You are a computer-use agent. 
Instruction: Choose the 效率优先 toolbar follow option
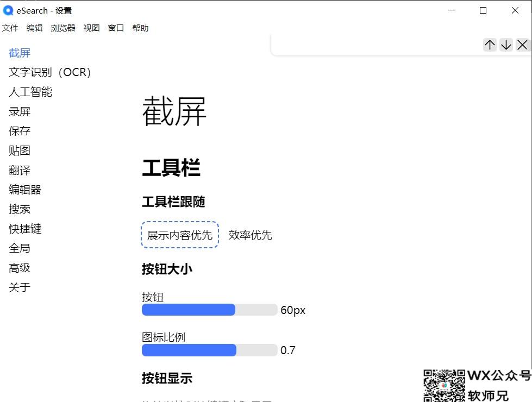(251, 235)
